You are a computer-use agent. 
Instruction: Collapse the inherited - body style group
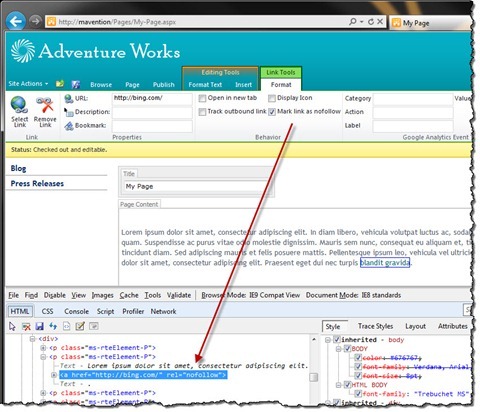click(328, 340)
